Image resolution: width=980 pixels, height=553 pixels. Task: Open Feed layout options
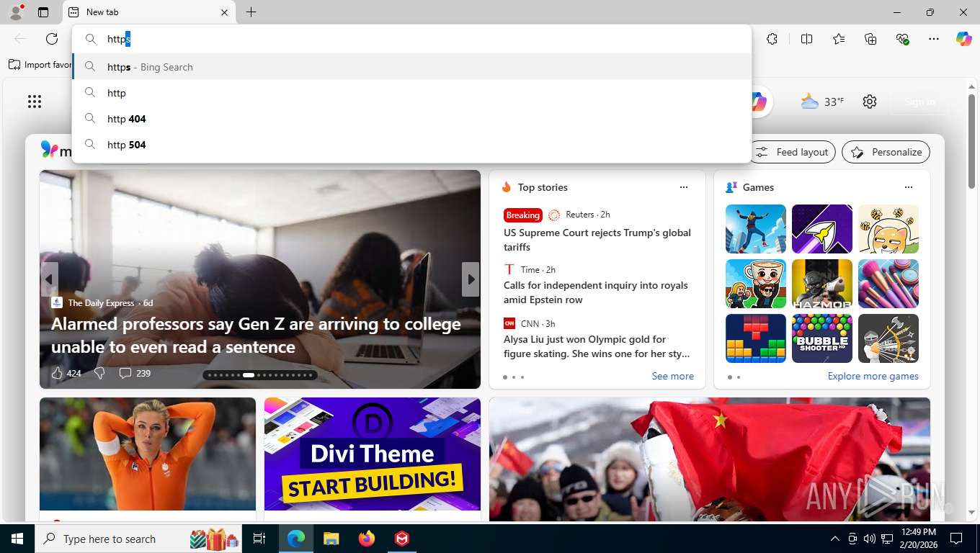pos(793,152)
